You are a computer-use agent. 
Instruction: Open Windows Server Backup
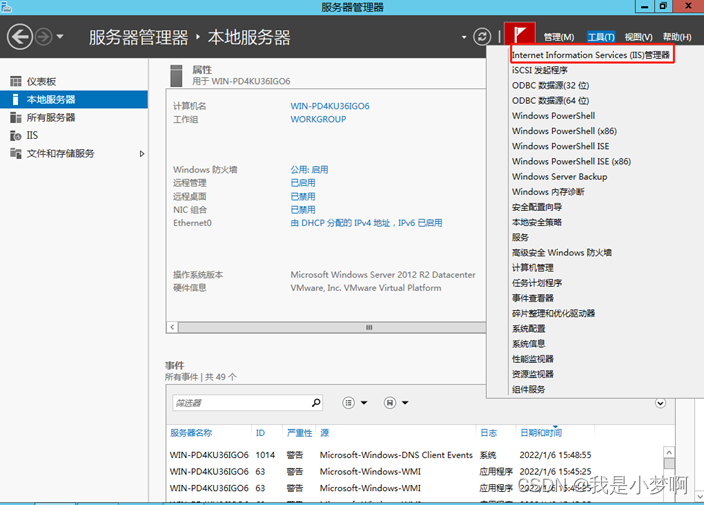[559, 177]
